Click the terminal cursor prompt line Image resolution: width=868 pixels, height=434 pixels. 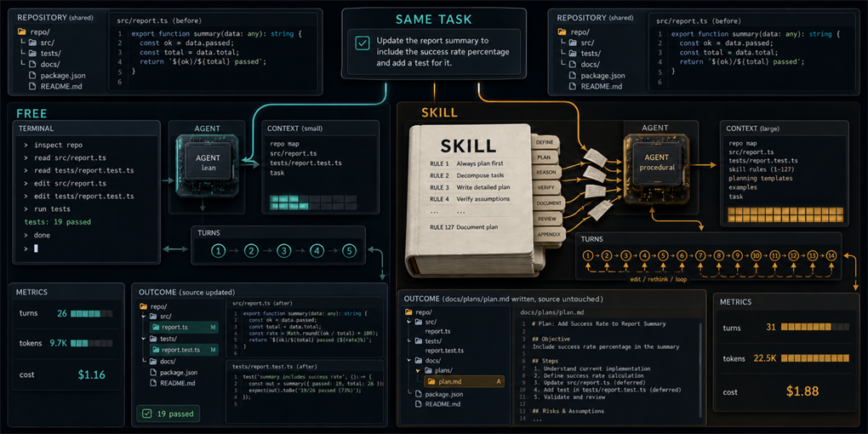pos(31,248)
